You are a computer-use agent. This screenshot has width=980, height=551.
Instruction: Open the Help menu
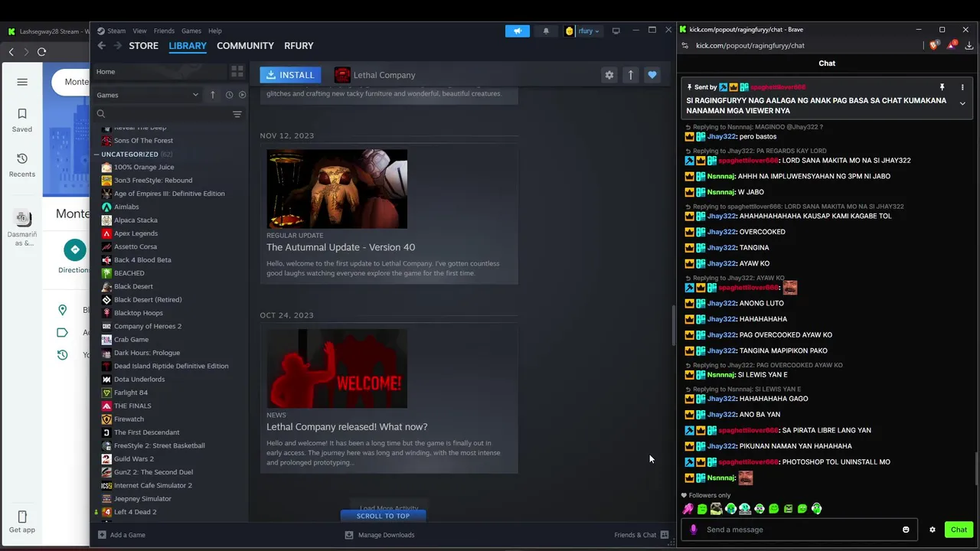click(x=215, y=31)
